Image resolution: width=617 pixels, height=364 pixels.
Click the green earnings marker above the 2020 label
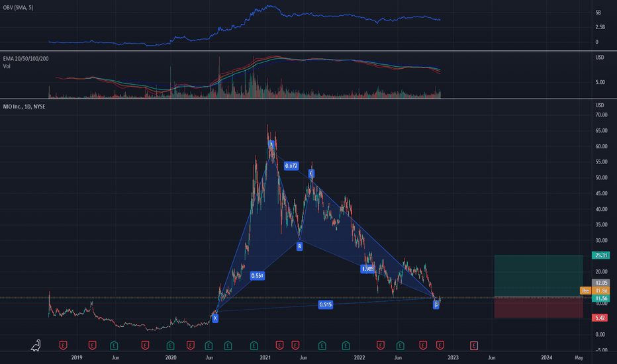[x=170, y=345]
